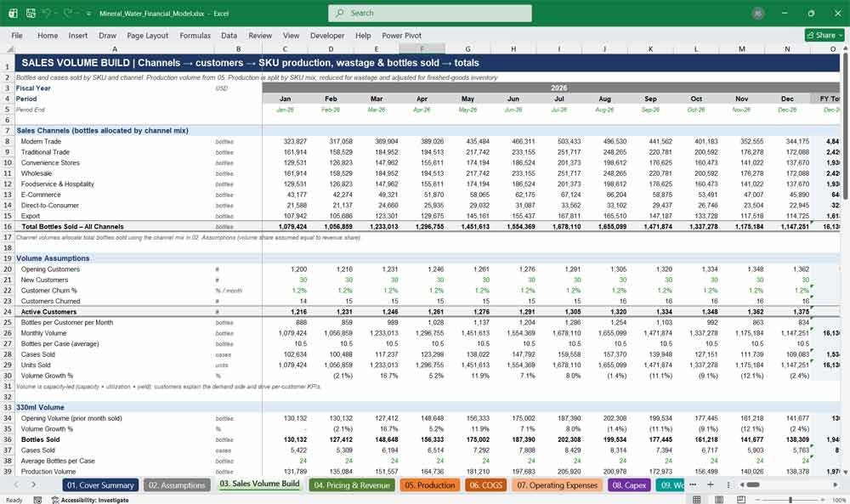Open the Undo history dropdown arrow
This screenshot has height=504, width=850.
tap(56, 14)
